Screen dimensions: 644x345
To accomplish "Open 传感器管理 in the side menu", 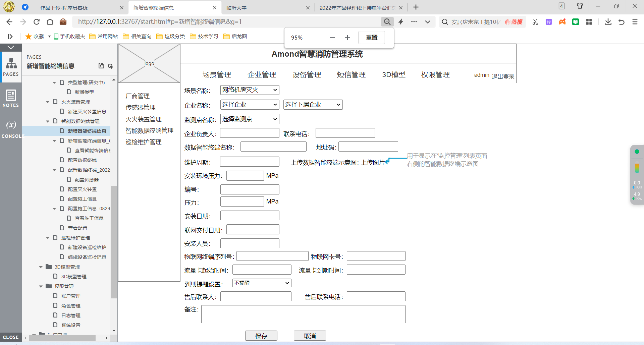I will [141, 108].
